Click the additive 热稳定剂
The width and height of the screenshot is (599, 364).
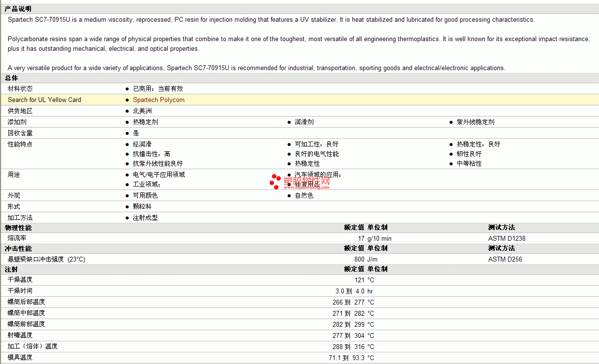click(x=146, y=122)
